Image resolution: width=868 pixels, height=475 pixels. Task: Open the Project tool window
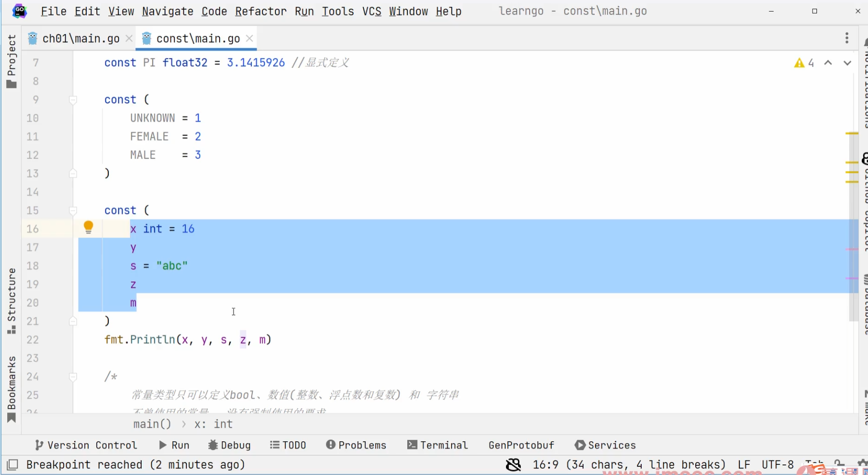click(12, 61)
